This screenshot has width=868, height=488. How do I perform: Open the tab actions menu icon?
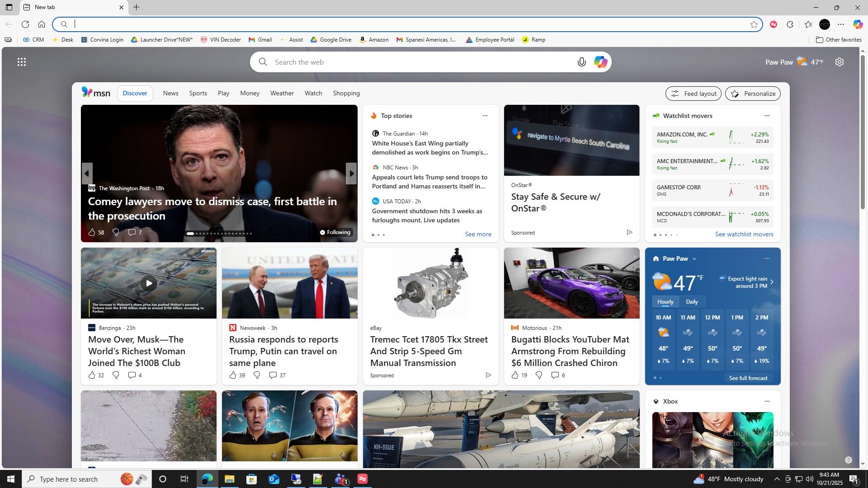point(9,7)
